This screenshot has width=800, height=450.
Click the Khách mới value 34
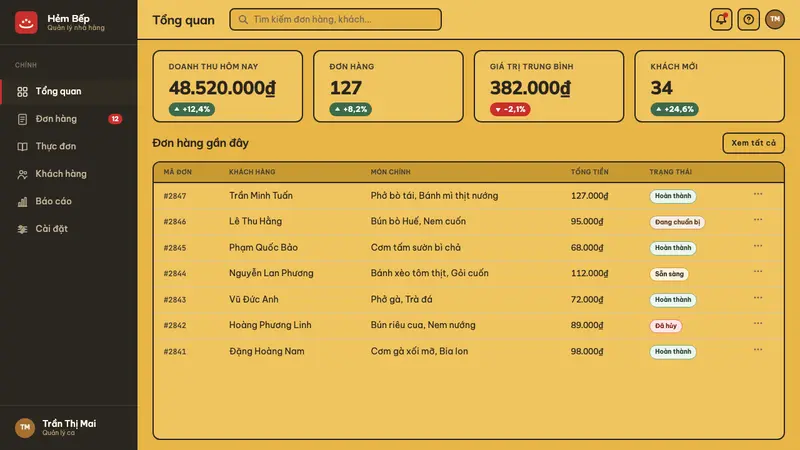pyautogui.click(x=661, y=88)
